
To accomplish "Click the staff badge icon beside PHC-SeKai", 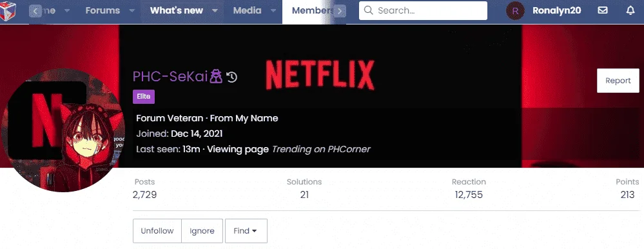I will point(216,77).
